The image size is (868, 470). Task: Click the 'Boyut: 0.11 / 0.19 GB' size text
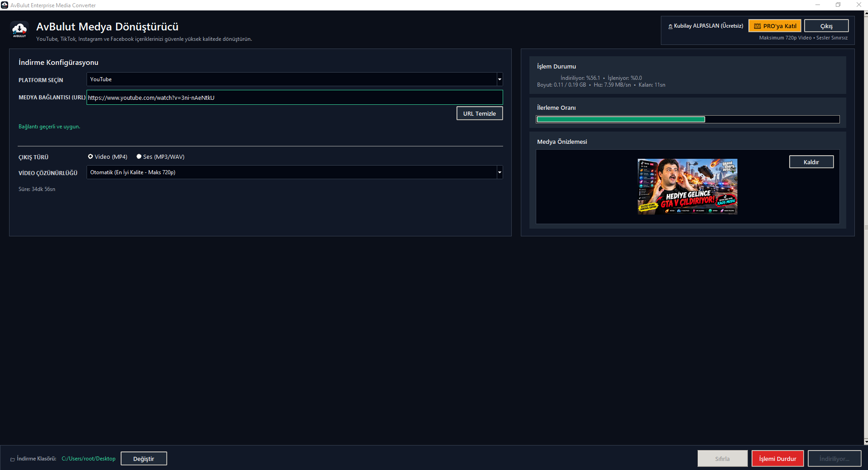(x=562, y=85)
